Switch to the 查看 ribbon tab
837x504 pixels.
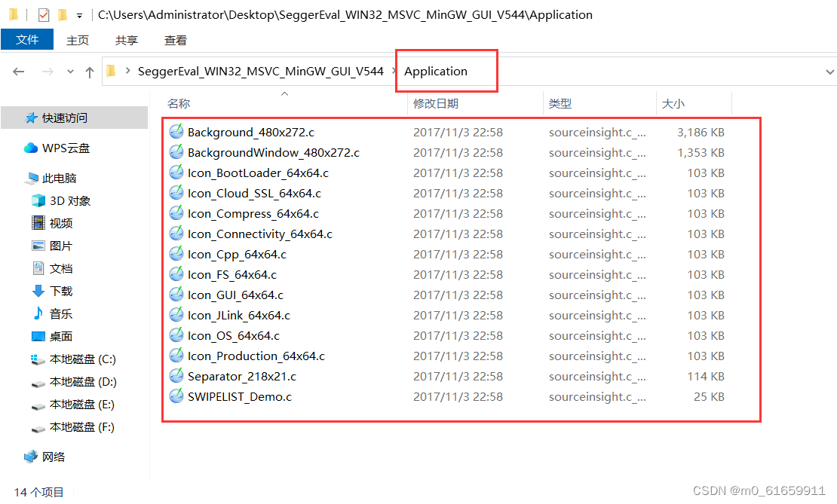176,40
